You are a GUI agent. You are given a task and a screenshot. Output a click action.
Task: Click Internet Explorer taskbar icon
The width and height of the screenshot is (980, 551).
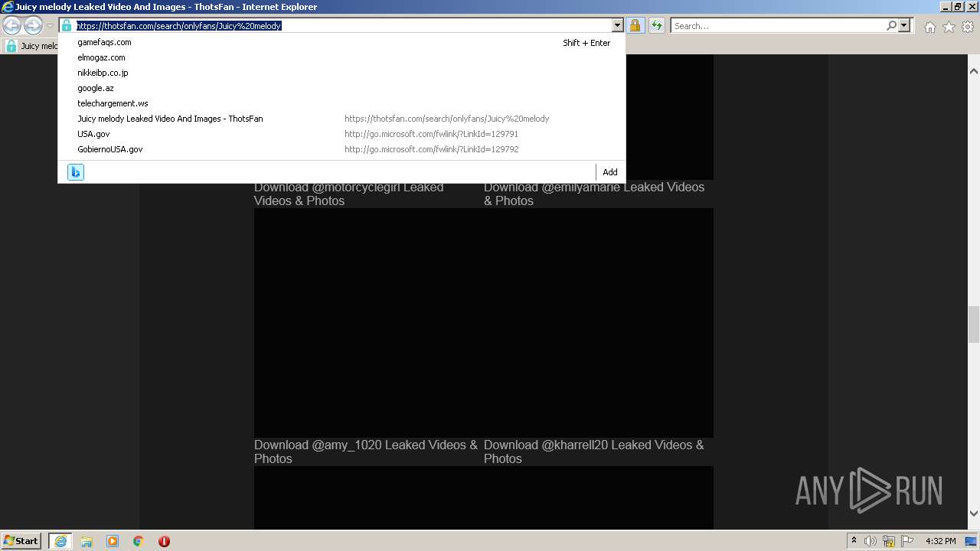[60, 541]
